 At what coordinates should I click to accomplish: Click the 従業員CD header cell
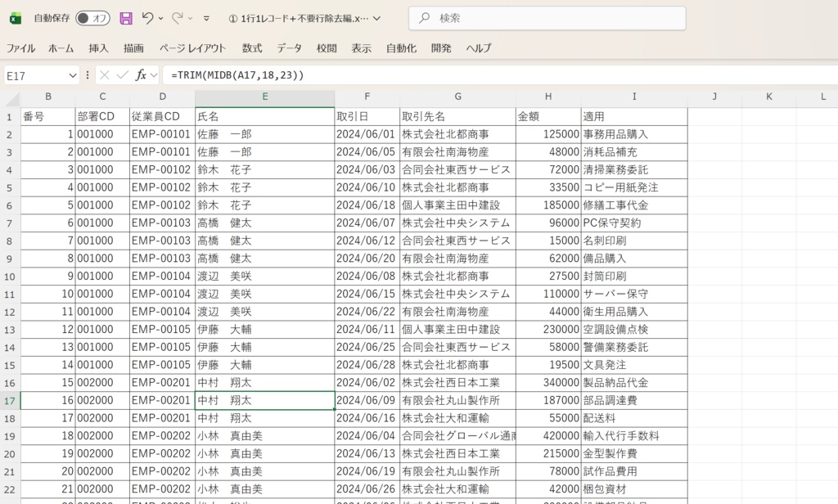pyautogui.click(x=163, y=116)
